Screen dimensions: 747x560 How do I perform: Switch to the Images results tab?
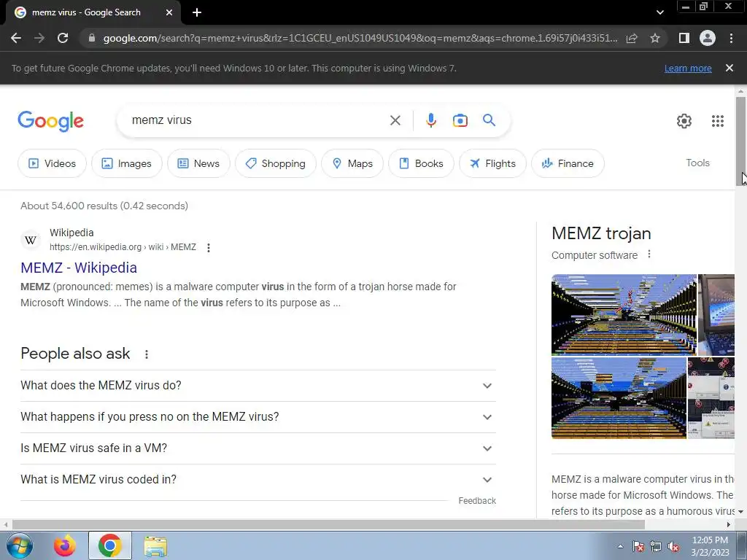[x=127, y=163]
